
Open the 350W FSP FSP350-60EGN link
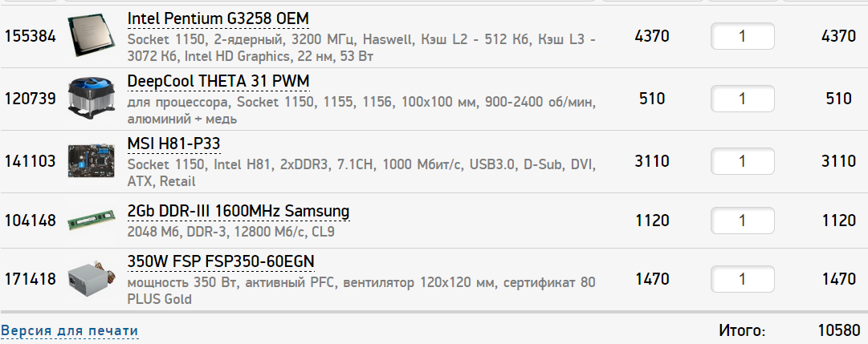[221, 261]
